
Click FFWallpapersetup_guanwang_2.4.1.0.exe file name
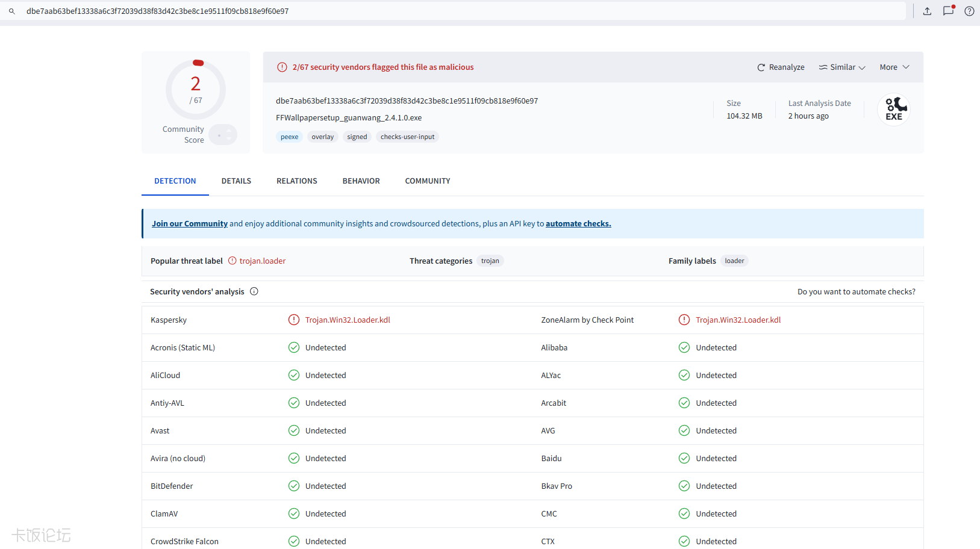pyautogui.click(x=349, y=117)
